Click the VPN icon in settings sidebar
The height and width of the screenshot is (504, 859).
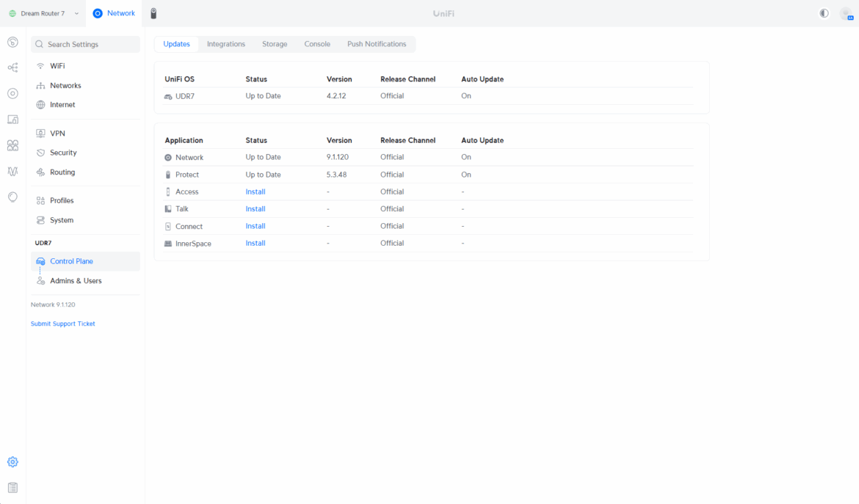click(x=40, y=134)
